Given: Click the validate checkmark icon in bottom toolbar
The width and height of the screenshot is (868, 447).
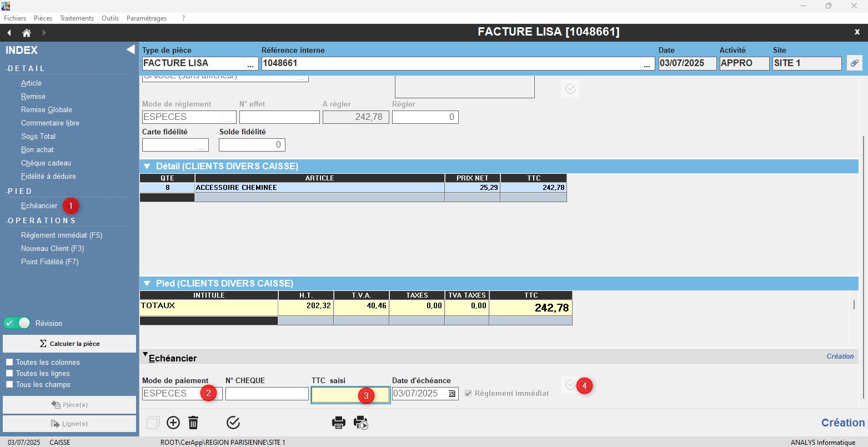Looking at the screenshot, I should [233, 423].
